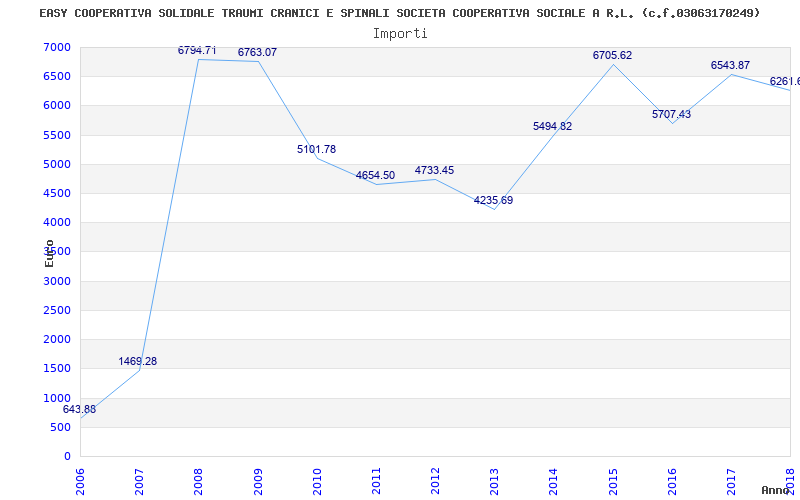The width and height of the screenshot is (800, 500).
Task: Click the EASY COOPERATIVA SOLIDALE chart title
Action: click(x=400, y=13)
